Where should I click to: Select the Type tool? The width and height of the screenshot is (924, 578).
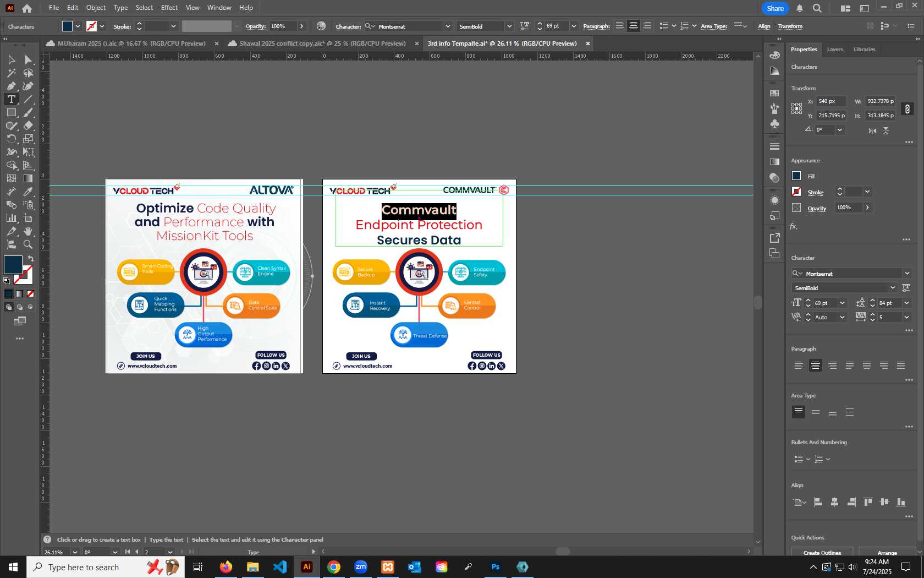click(11, 99)
